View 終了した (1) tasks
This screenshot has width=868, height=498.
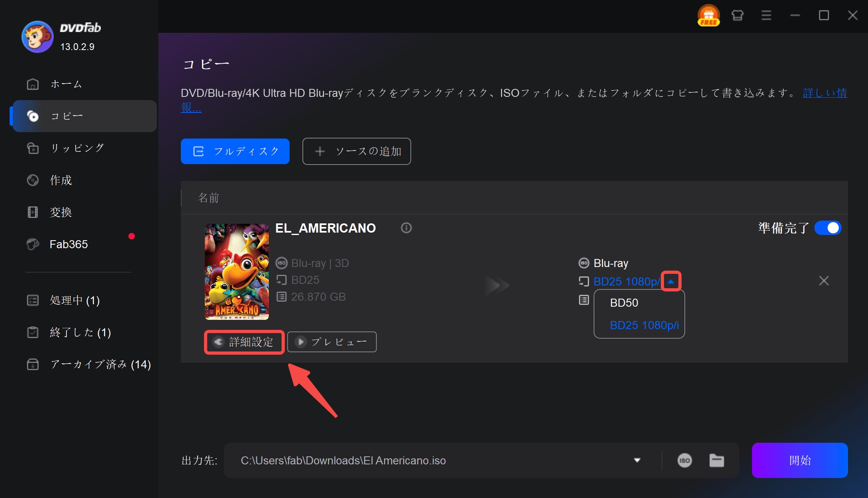84,332
